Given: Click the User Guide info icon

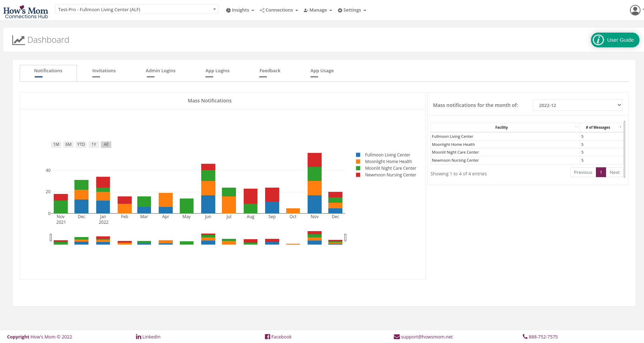Looking at the screenshot, I should click(598, 40).
